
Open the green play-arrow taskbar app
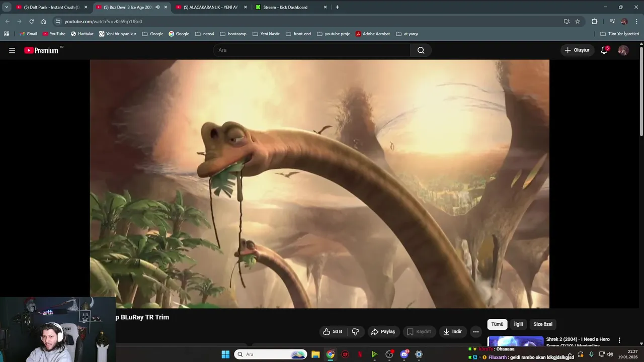pyautogui.click(x=374, y=354)
